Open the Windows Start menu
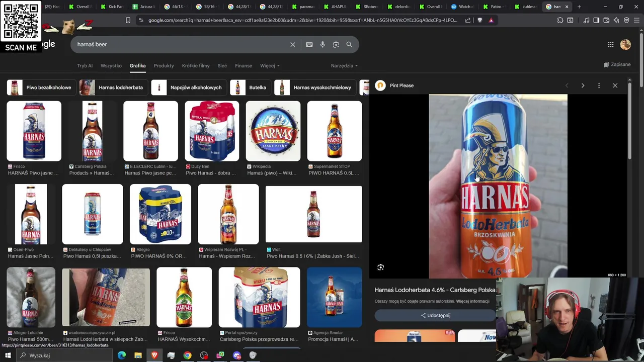The width and height of the screenshot is (644, 362). [8, 355]
